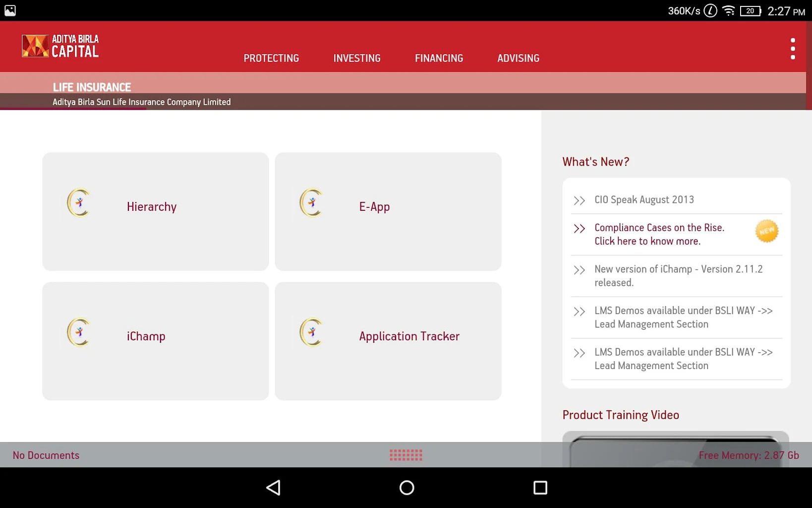
Task: Open the FINANCING menu
Action: pos(439,58)
